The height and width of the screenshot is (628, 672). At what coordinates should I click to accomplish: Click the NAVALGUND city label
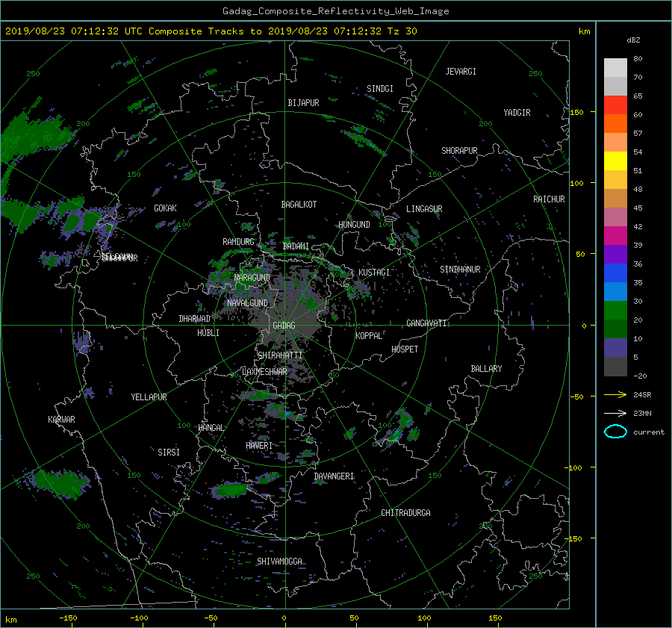point(247,303)
